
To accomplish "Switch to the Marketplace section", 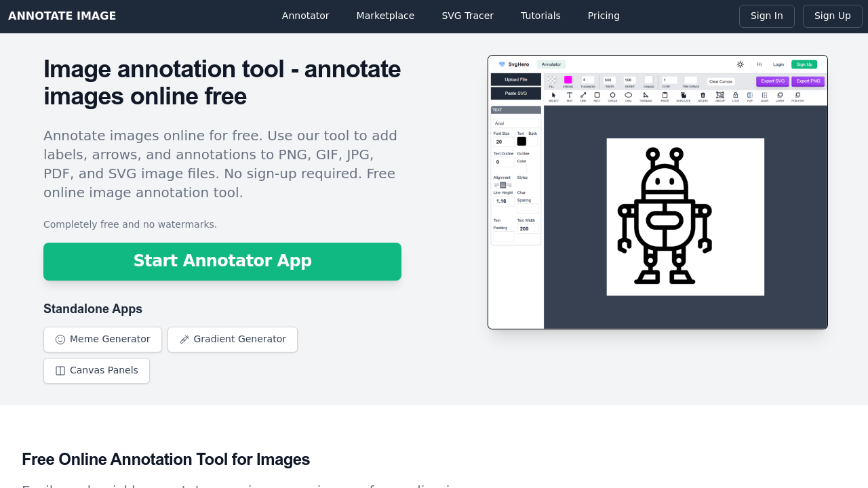I will [385, 14].
